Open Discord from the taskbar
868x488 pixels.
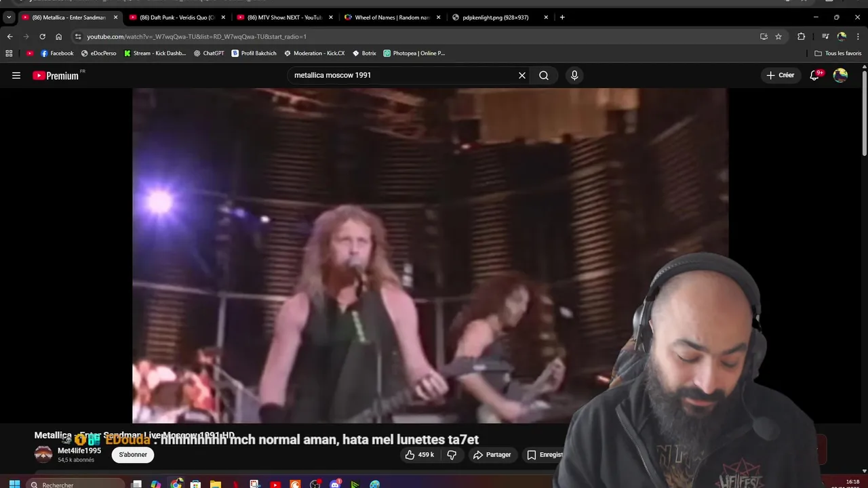[335, 484]
